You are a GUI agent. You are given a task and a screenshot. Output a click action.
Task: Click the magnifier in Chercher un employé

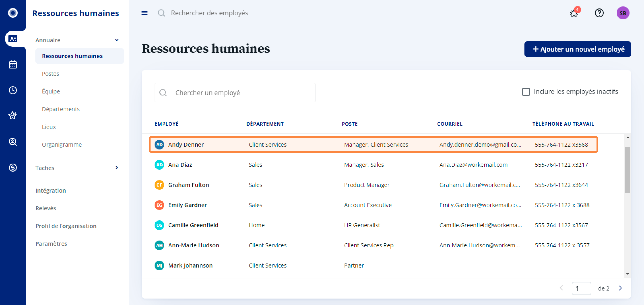coord(163,93)
